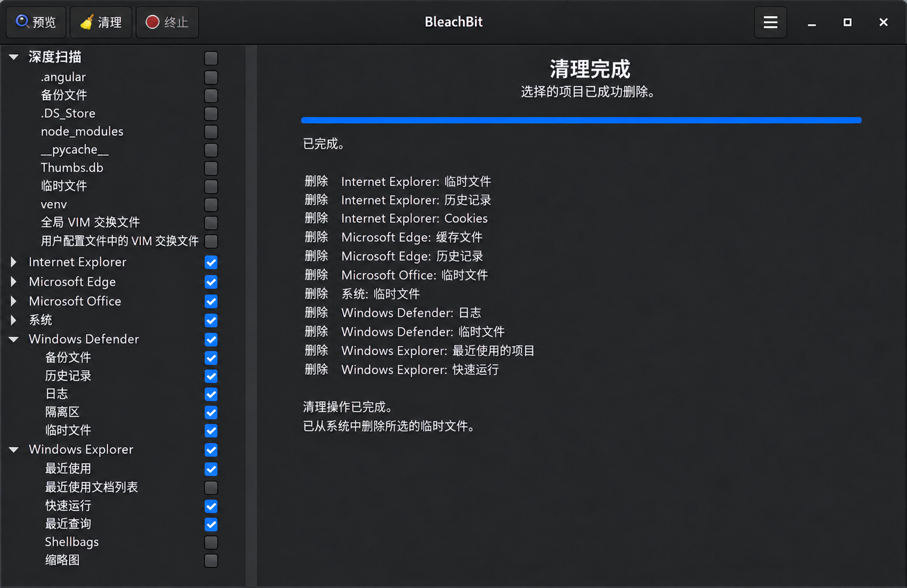Check the venv checkbox

click(x=211, y=205)
